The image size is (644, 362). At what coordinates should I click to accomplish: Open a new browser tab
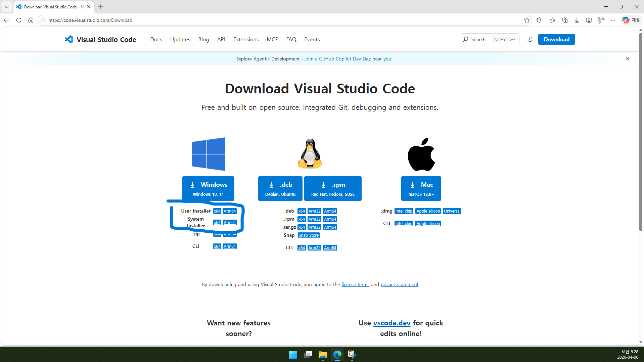101,7
